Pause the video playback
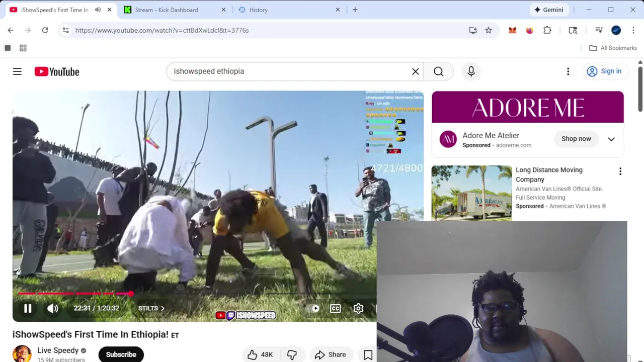The height and width of the screenshot is (362, 644). 28,308
